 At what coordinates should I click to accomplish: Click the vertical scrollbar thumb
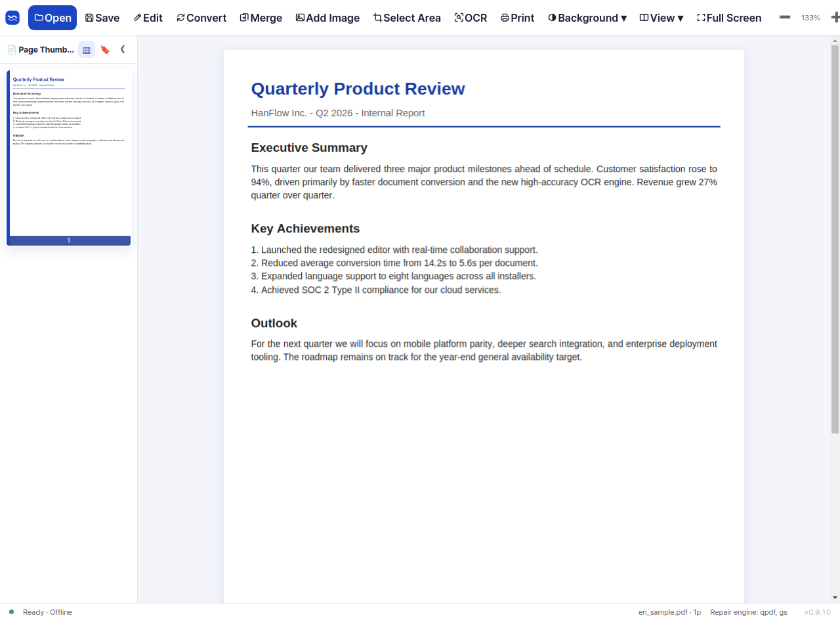(x=835, y=240)
